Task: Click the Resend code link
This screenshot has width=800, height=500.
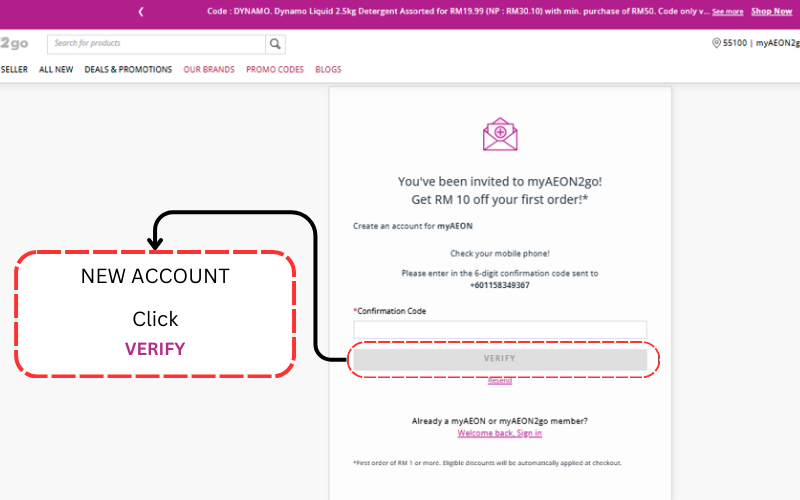Action: pyautogui.click(x=500, y=381)
